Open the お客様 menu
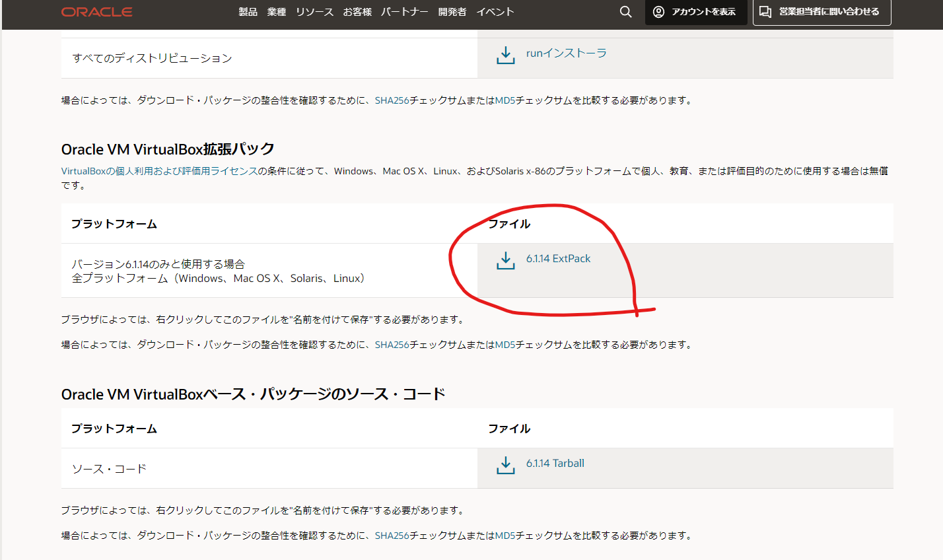Screen dimensions: 943x560 [x=357, y=12]
